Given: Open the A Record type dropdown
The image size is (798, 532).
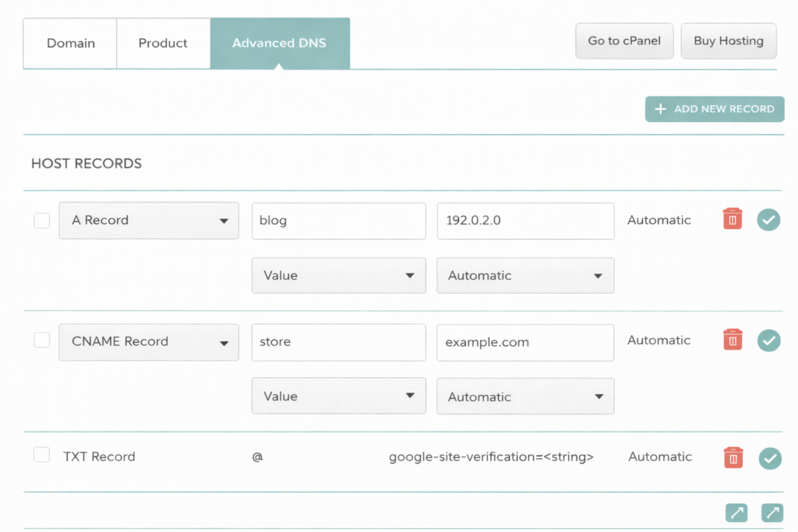Looking at the screenshot, I should (x=148, y=220).
